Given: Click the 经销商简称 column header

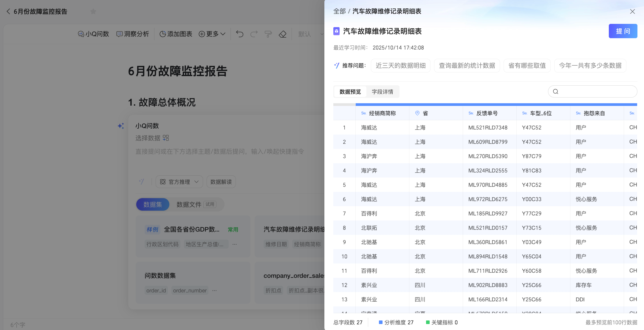Looking at the screenshot, I should (x=382, y=113).
